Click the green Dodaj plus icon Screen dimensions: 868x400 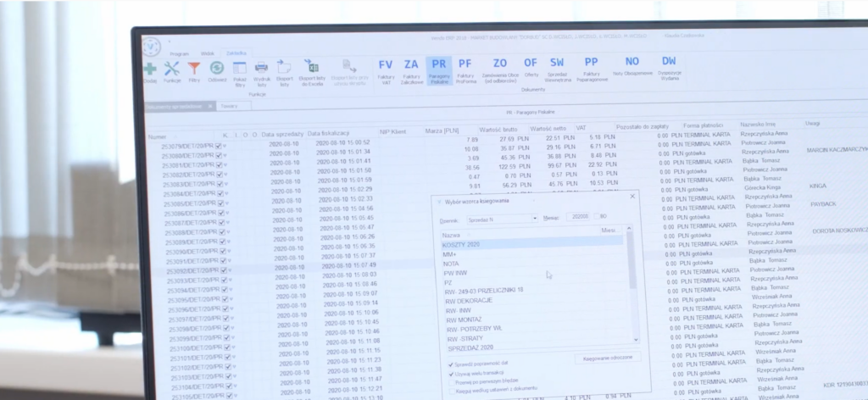150,69
